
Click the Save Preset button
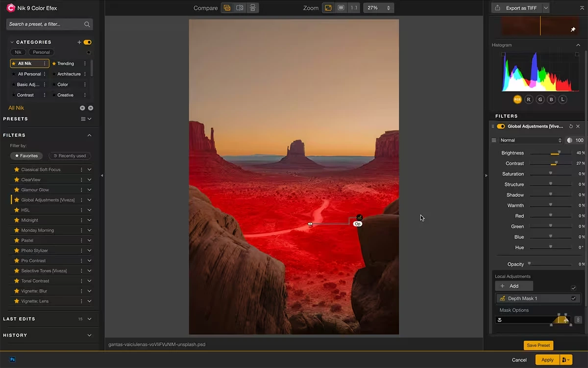point(538,345)
